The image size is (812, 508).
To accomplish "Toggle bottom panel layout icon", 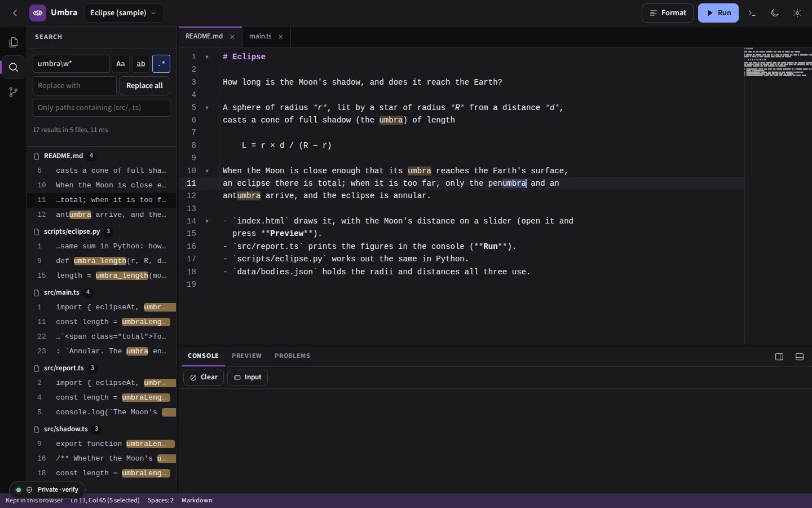I will pos(800,357).
